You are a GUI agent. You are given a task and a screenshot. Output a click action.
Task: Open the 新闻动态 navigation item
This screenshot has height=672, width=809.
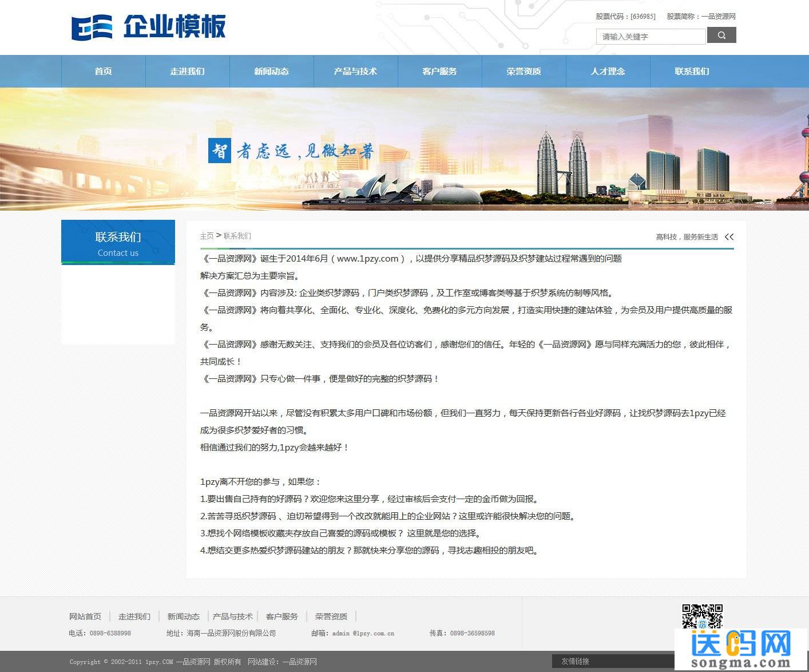point(271,71)
